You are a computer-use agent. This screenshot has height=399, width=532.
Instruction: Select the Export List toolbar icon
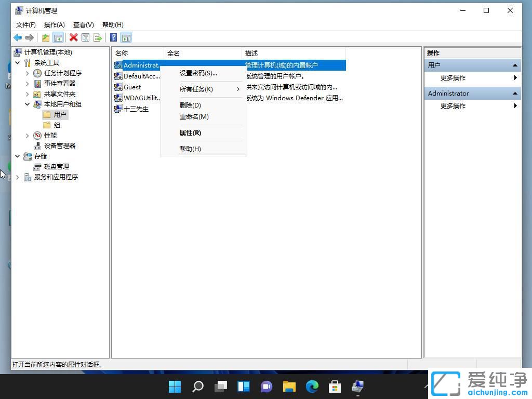(x=97, y=37)
